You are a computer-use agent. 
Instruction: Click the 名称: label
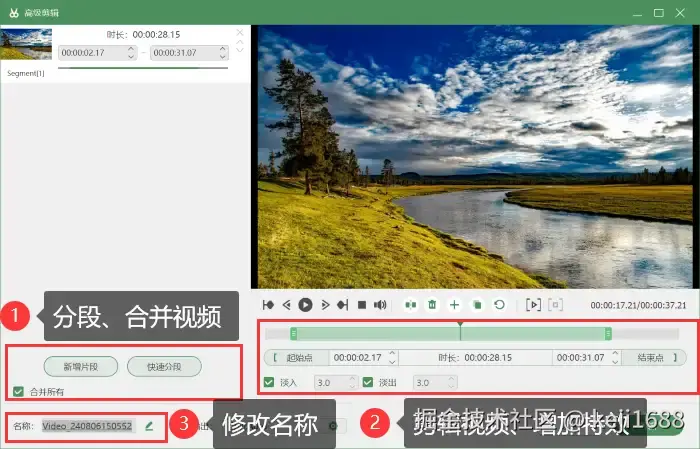pos(23,426)
